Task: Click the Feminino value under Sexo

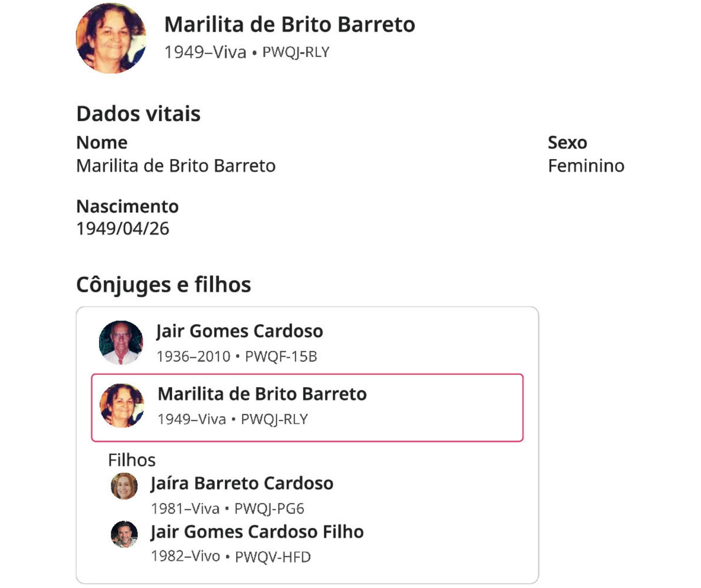Action: coord(586,166)
